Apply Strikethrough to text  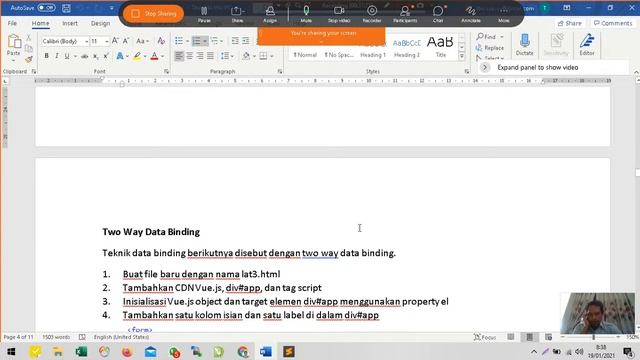coord(84,56)
